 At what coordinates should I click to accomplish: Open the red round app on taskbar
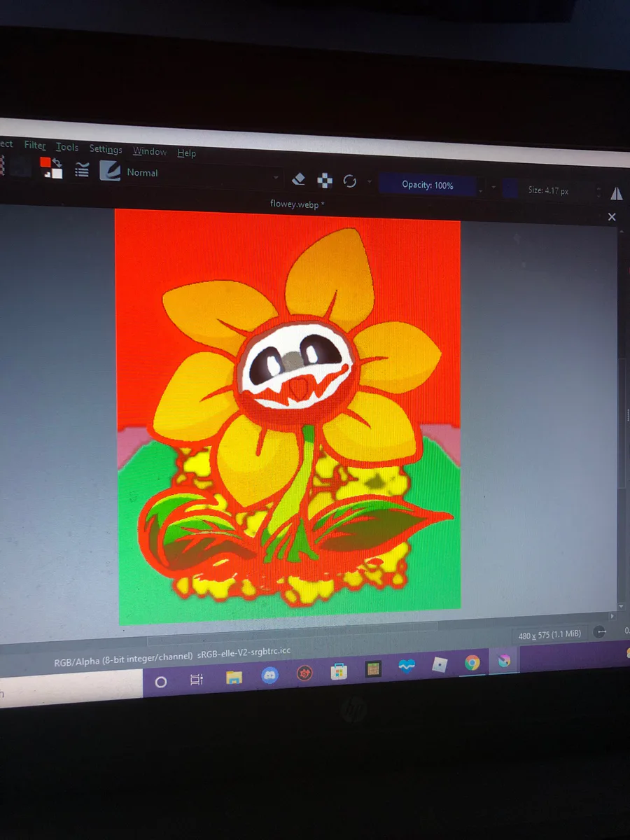pyautogui.click(x=305, y=673)
